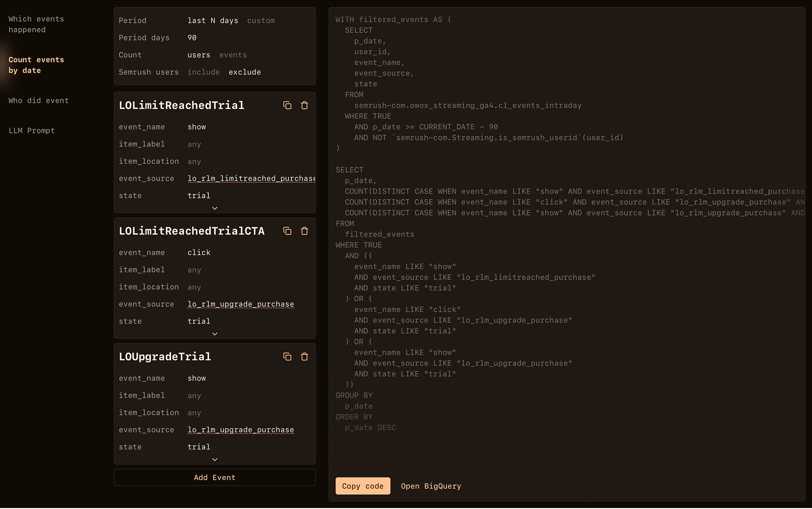Edit event_name 'show' in LOLimitReachedTrial
Screen dimensions: 812x509
[x=197, y=127]
